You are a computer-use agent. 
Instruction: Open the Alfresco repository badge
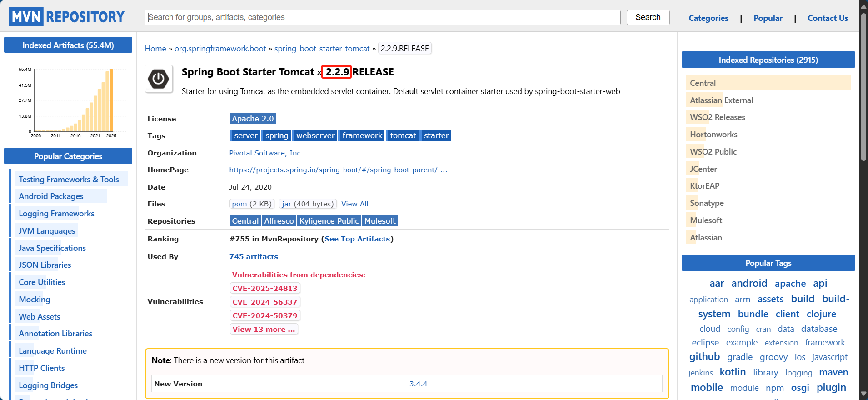[279, 221]
